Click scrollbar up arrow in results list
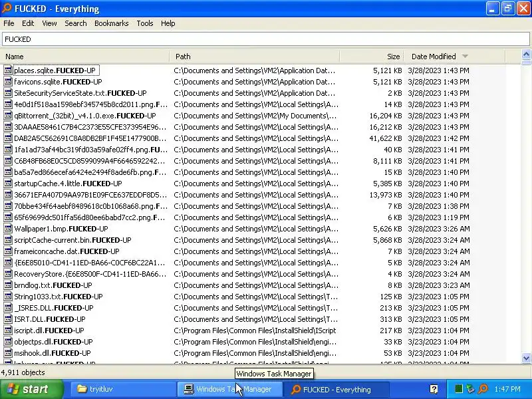This screenshot has height=399, width=532. (x=526, y=55)
